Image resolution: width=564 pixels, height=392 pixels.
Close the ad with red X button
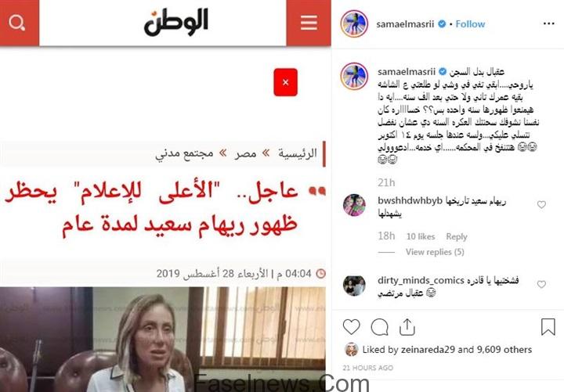(x=286, y=82)
